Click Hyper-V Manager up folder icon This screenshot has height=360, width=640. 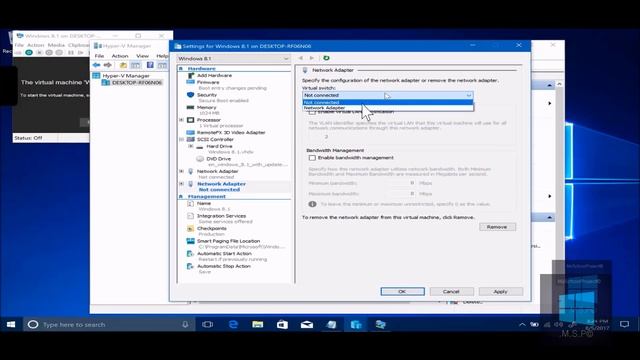pos(123,65)
